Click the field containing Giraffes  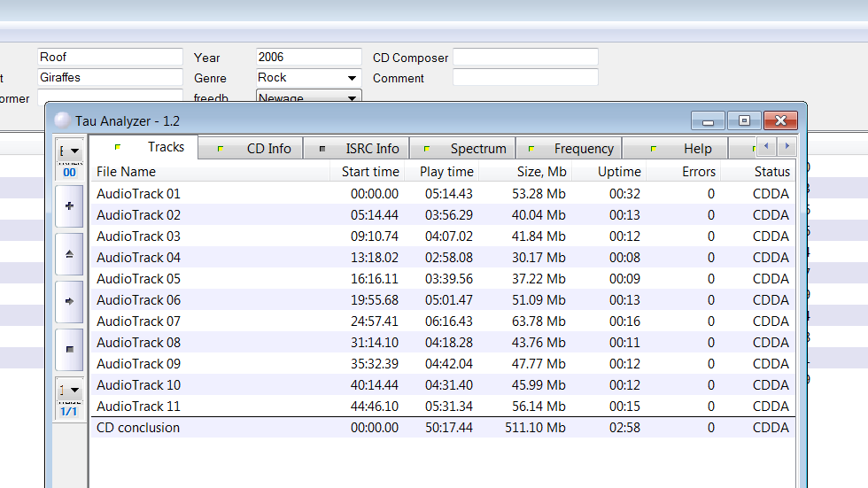[110, 77]
